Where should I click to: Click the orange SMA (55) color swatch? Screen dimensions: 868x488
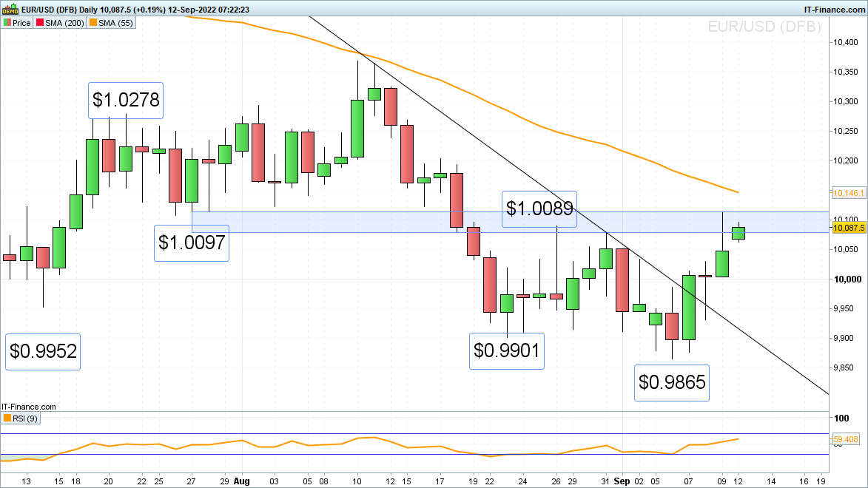(93, 23)
